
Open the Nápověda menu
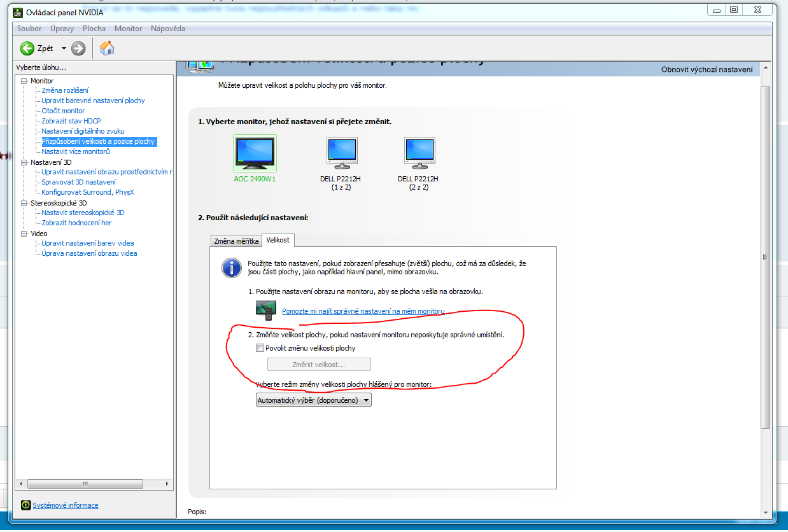point(168,29)
